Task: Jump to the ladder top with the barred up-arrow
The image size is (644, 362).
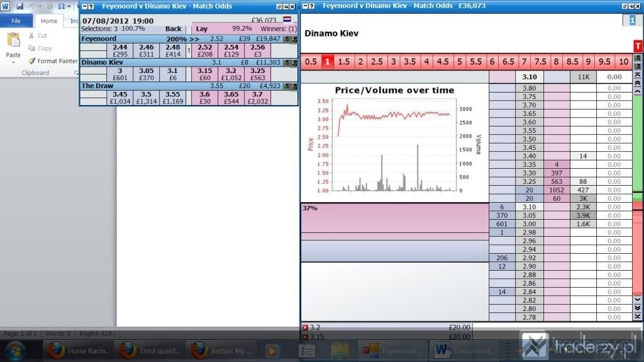Action: click(638, 75)
